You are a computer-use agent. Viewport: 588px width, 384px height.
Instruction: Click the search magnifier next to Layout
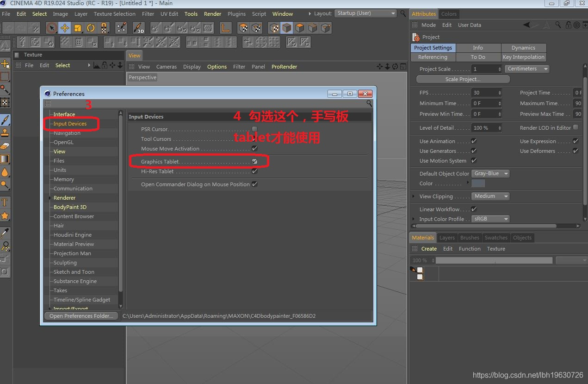point(403,13)
